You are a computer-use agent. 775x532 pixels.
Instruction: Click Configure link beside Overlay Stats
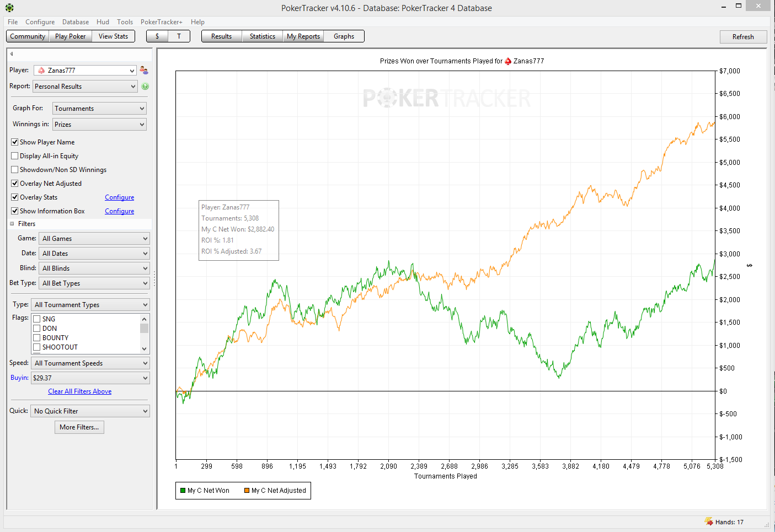pos(120,197)
